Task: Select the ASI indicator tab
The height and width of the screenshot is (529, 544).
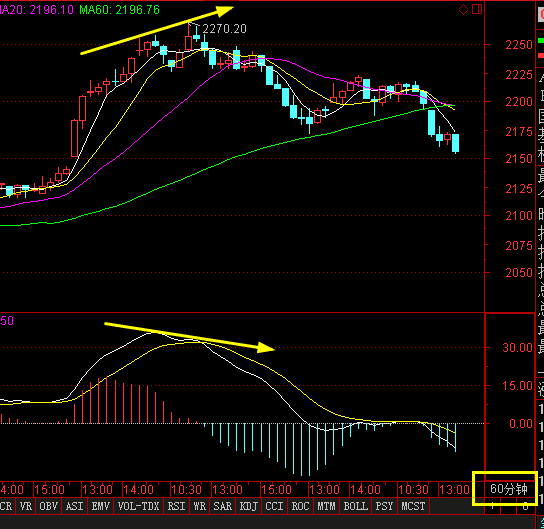Action: [x=75, y=506]
